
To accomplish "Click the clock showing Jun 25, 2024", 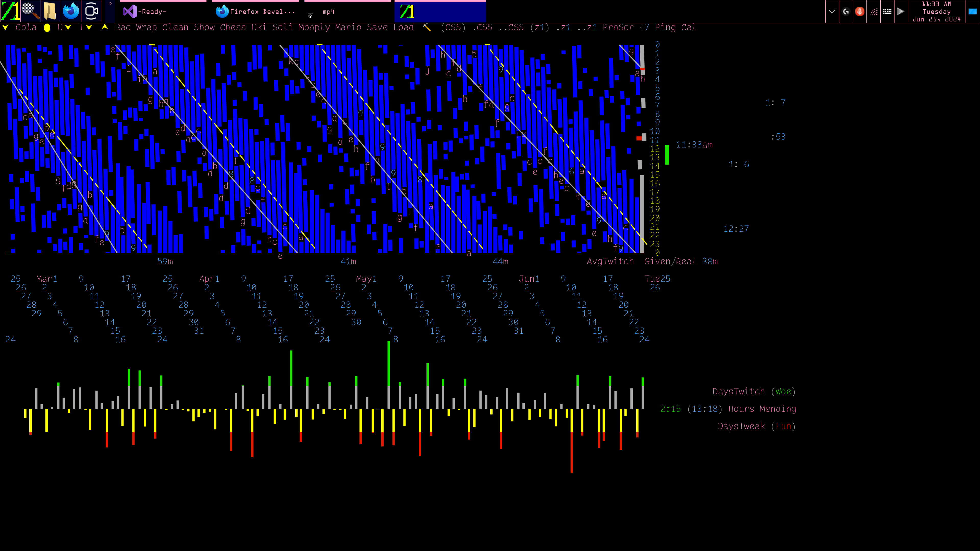I will pos(936,11).
